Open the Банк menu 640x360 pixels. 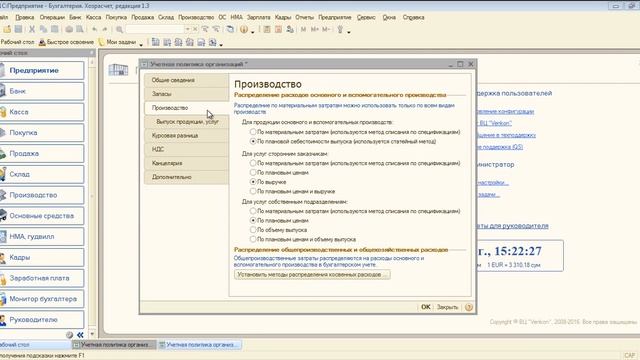[x=75, y=17]
